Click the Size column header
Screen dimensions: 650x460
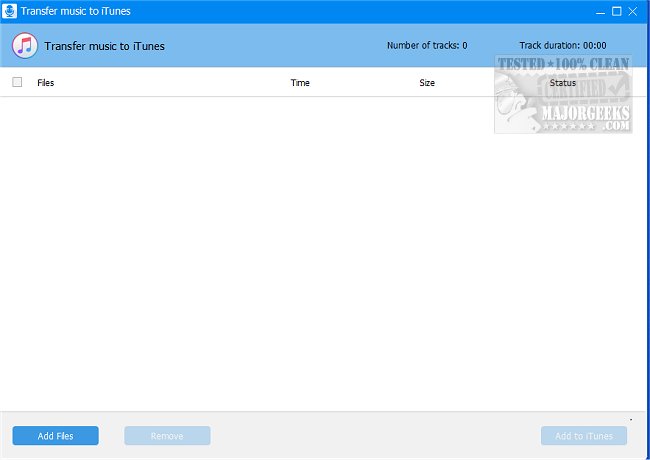point(427,83)
